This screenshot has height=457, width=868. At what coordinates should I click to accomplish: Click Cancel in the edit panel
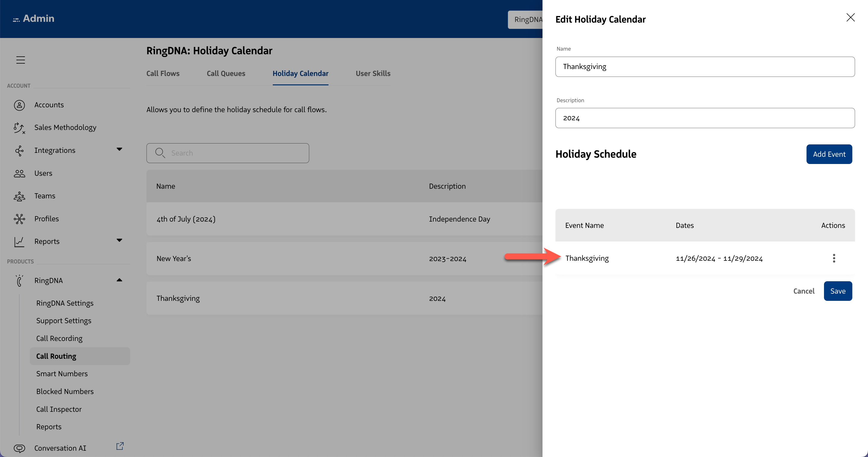tap(803, 291)
